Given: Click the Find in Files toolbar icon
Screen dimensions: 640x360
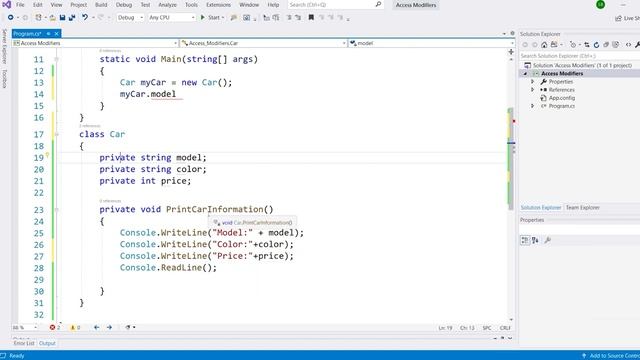Looking at the screenshot, I should [x=233, y=18].
